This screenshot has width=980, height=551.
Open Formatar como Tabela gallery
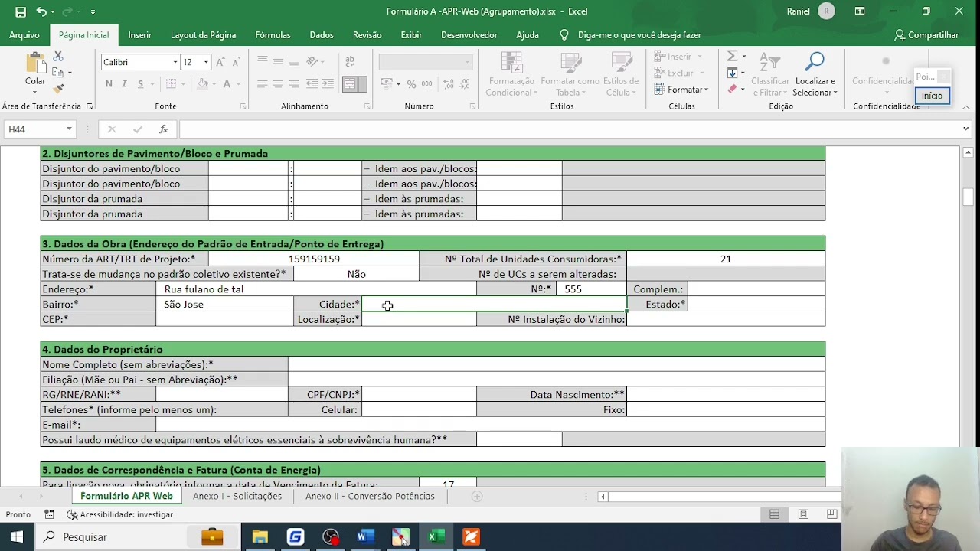(570, 74)
